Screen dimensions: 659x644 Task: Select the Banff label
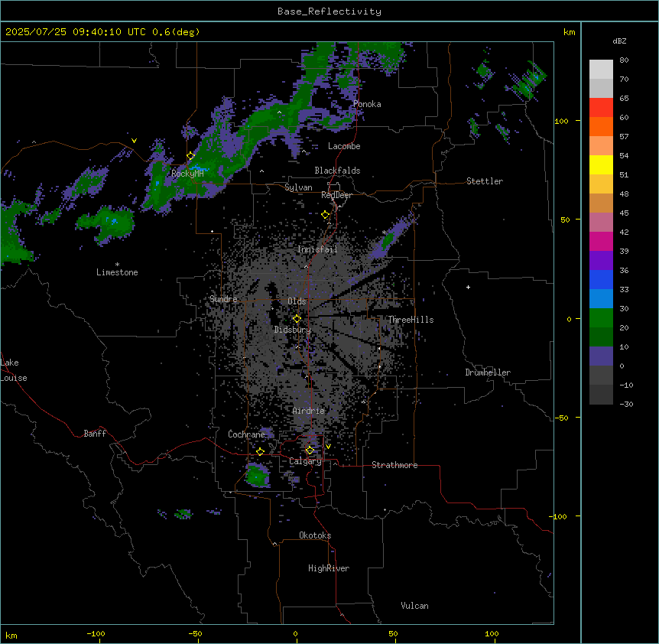pos(95,434)
